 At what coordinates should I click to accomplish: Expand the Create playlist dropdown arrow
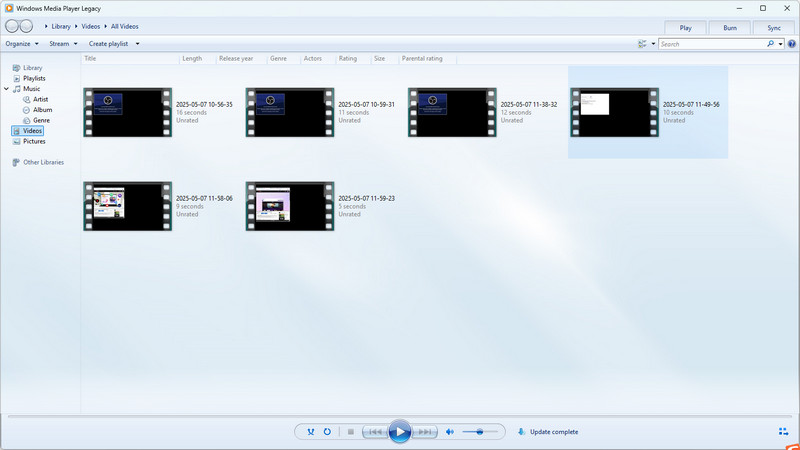[x=137, y=44]
